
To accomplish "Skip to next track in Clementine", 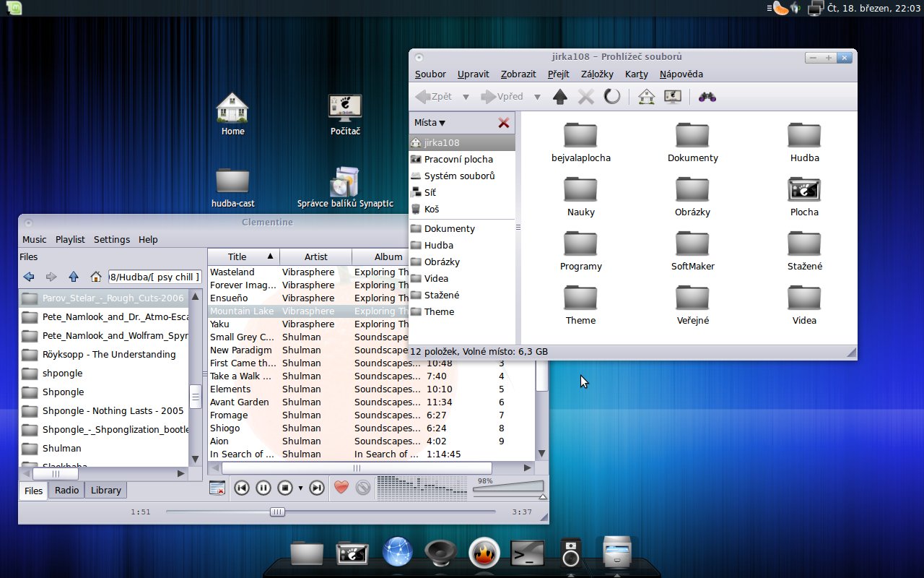I will click(x=317, y=488).
